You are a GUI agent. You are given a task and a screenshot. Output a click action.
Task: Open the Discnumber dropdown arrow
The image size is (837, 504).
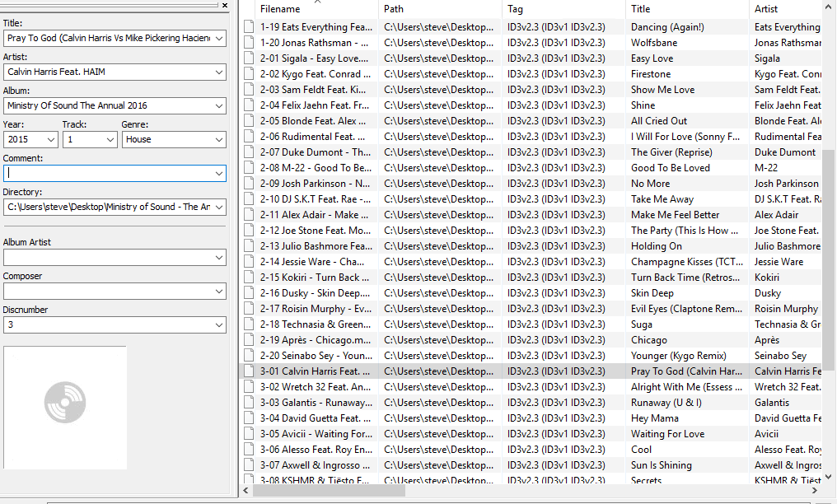[219, 324]
